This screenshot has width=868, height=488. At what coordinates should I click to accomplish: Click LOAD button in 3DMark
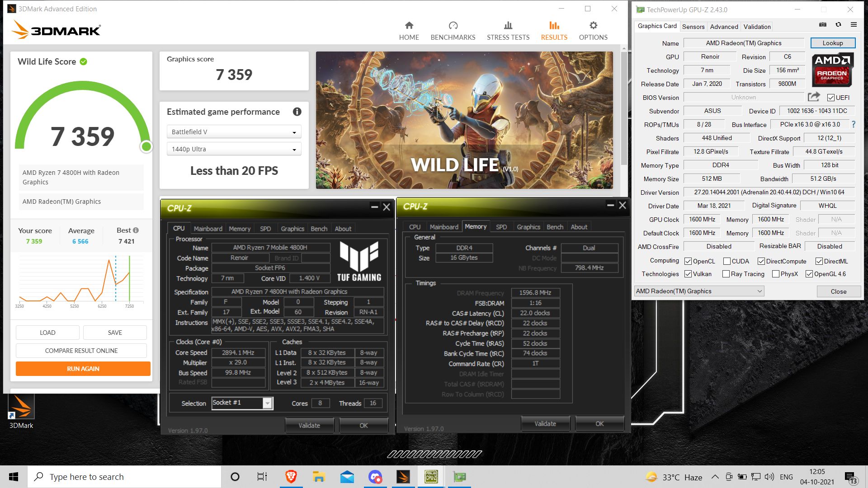click(47, 333)
